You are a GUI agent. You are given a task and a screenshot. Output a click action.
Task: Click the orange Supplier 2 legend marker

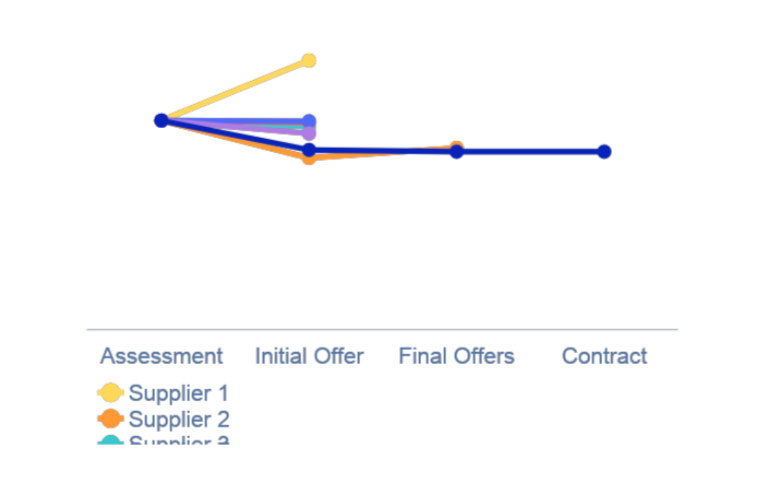[110, 419]
